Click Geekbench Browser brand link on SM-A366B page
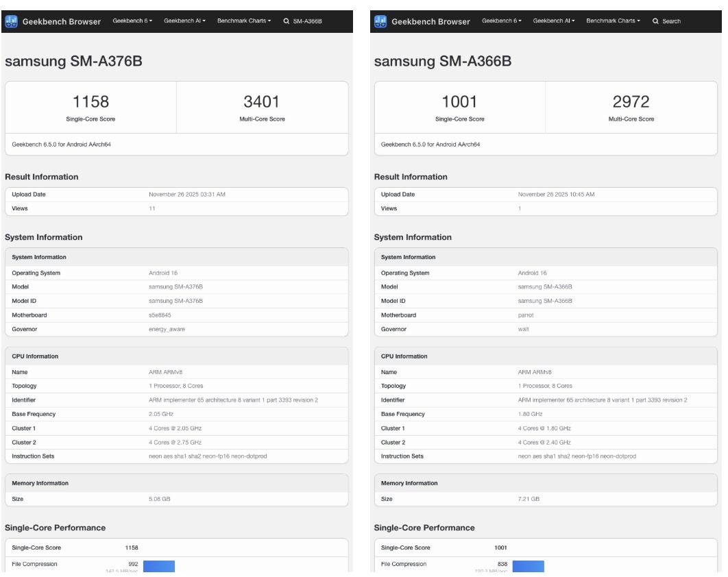Viewport: 728px width, 577px height. [430, 21]
